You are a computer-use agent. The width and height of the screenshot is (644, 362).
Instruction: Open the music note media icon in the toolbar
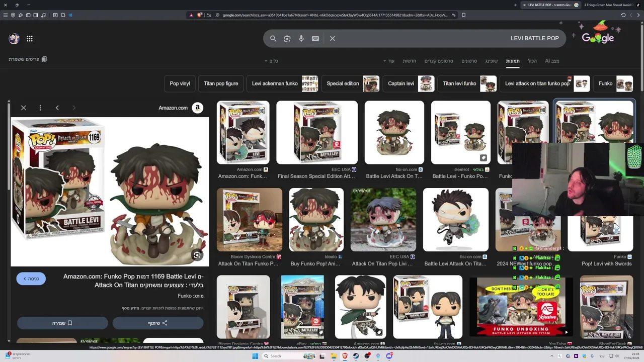pos(43,15)
